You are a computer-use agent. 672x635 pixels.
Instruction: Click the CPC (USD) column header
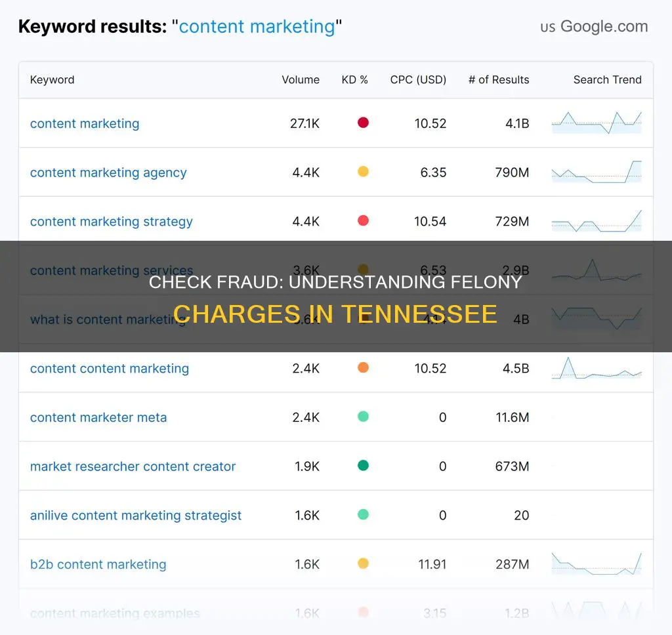tap(418, 80)
